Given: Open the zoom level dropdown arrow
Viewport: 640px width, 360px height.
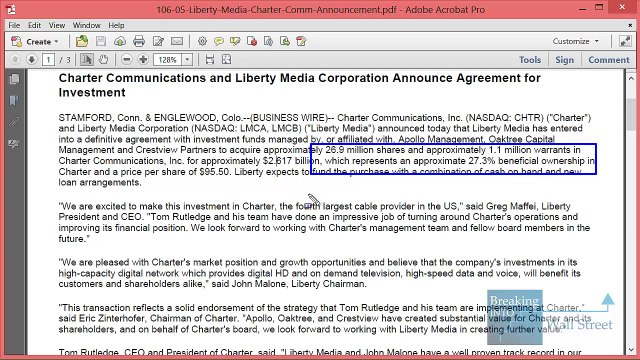Looking at the screenshot, I should click(x=187, y=60).
